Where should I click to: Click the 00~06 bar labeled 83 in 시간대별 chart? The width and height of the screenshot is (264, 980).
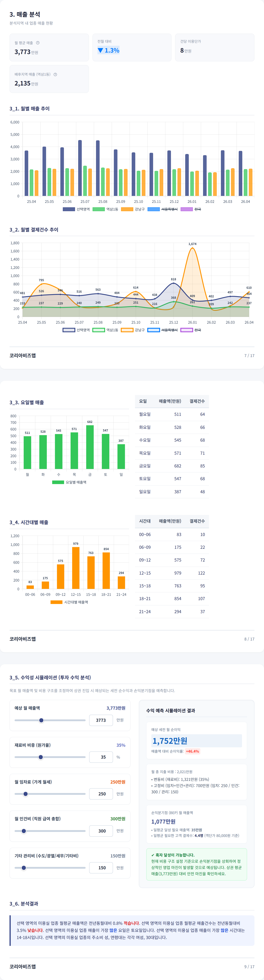(x=30, y=587)
